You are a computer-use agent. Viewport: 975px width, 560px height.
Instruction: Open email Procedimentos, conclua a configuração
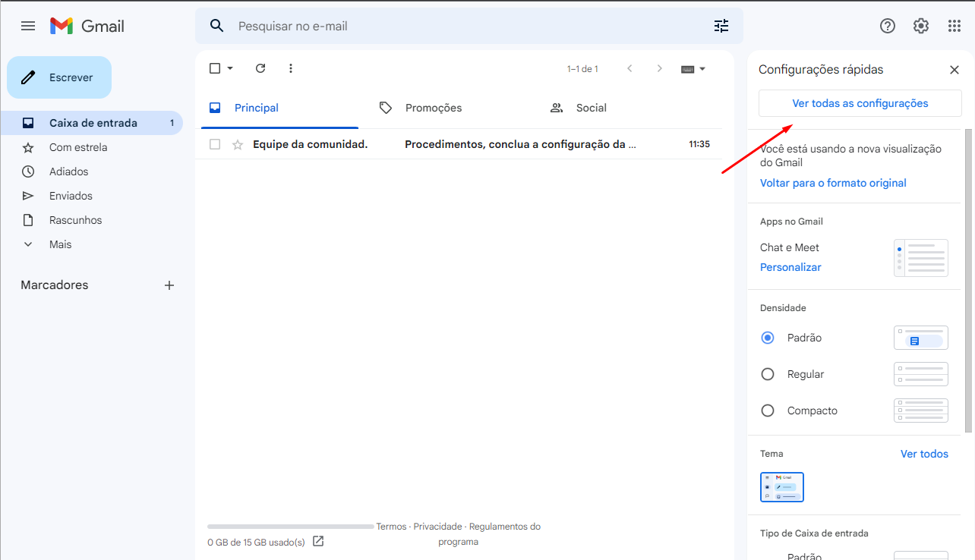[520, 144]
